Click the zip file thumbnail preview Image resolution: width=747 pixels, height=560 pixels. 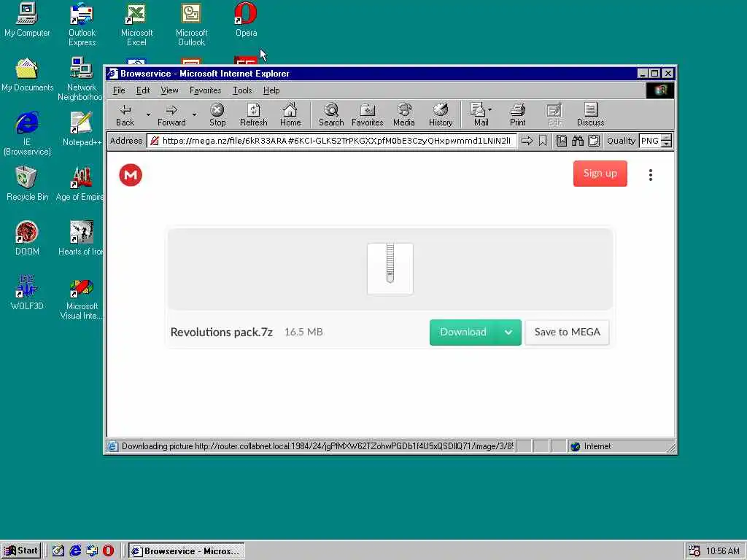coord(390,269)
